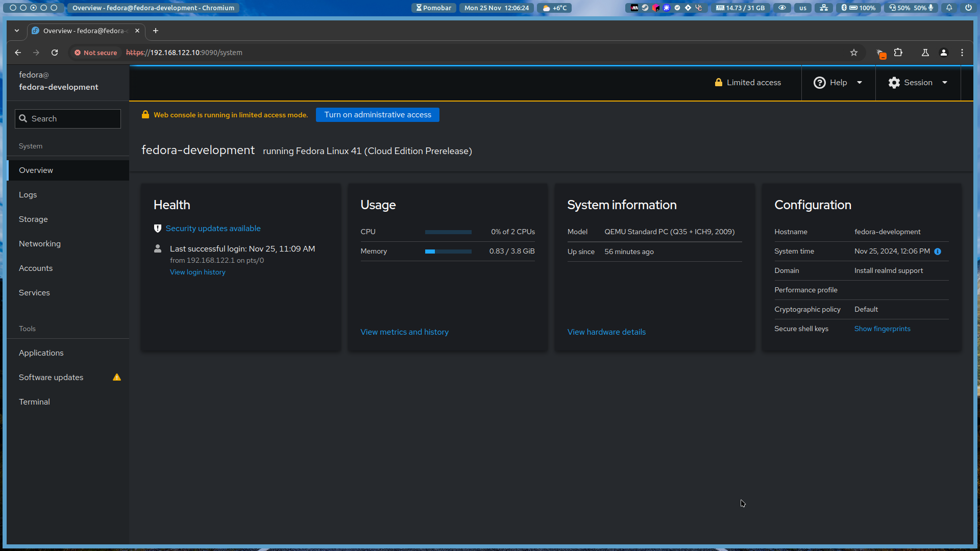Screen dimensions: 980x551
Task: Click the system time info icon
Action: pyautogui.click(x=938, y=252)
